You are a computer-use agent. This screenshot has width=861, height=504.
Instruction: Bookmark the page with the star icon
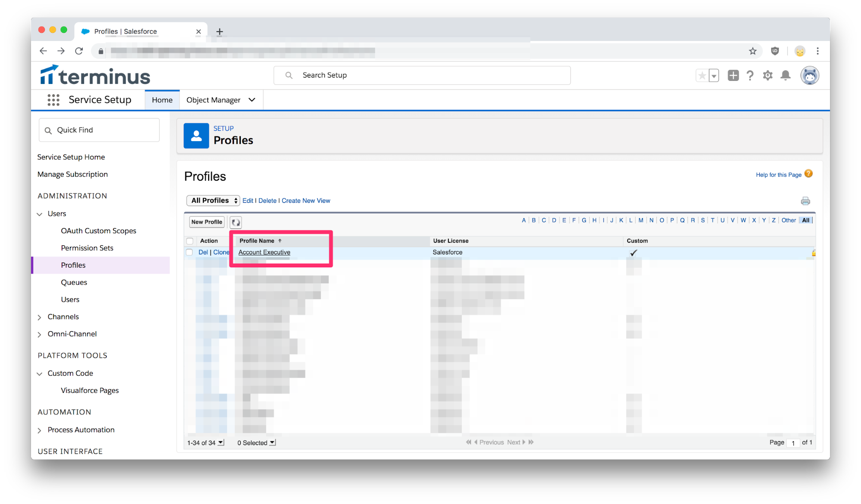pos(752,51)
